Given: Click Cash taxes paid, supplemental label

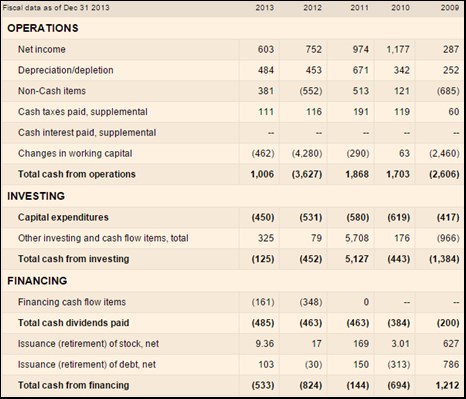Looking at the screenshot, I should point(83,112).
